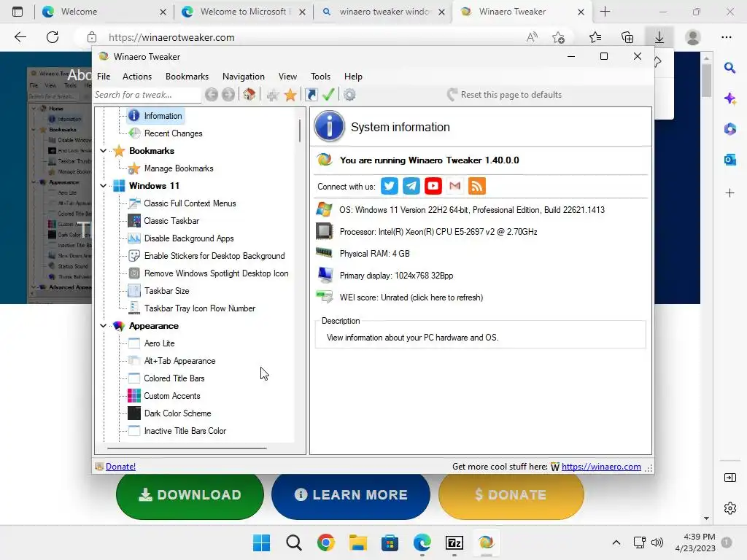747x560 pixels.
Task: Click the Search for a tweak field
Action: [147, 95]
